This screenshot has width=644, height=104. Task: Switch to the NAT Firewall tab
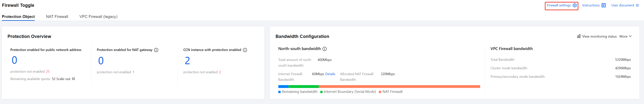coord(57,17)
